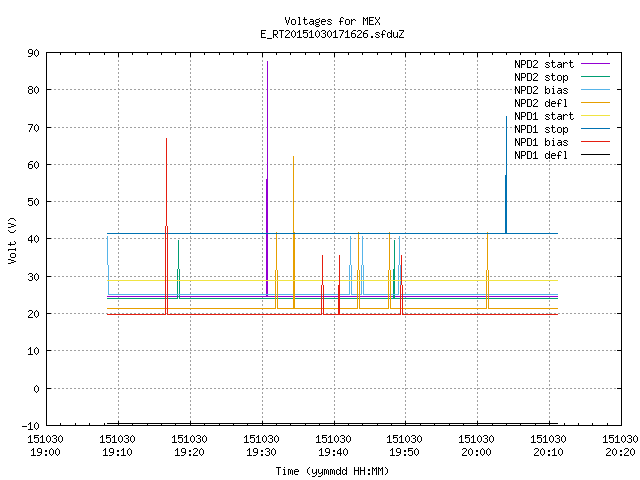Click the y-axis tick label '90'
The width and height of the screenshot is (640, 480).
click(34, 53)
